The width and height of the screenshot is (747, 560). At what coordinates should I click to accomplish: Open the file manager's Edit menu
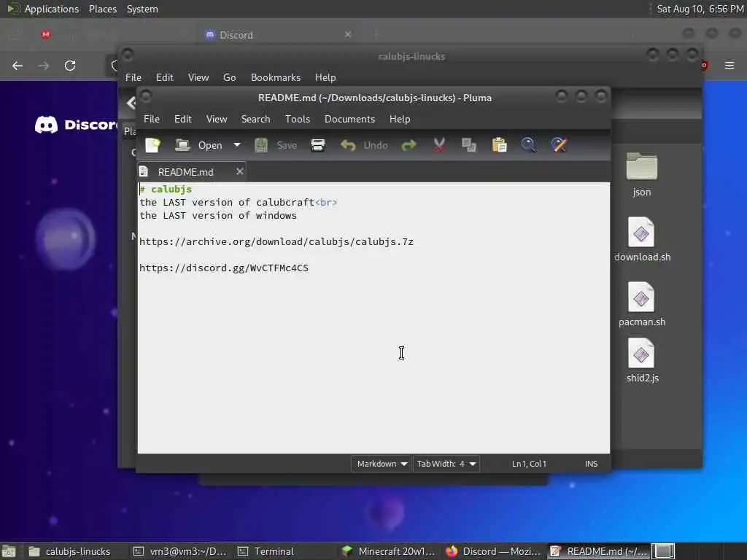click(164, 77)
